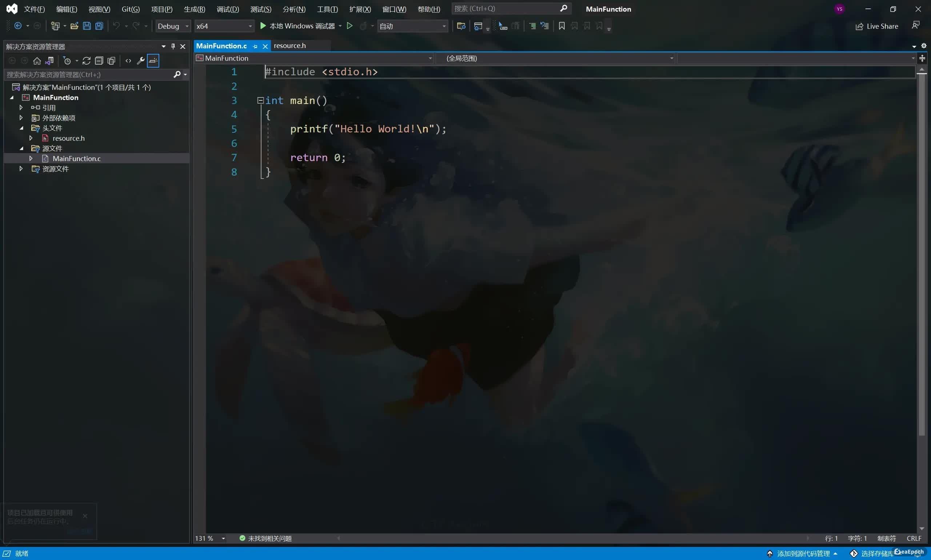Toggle preview selected items button
This screenshot has height=560, width=931.
tap(153, 61)
